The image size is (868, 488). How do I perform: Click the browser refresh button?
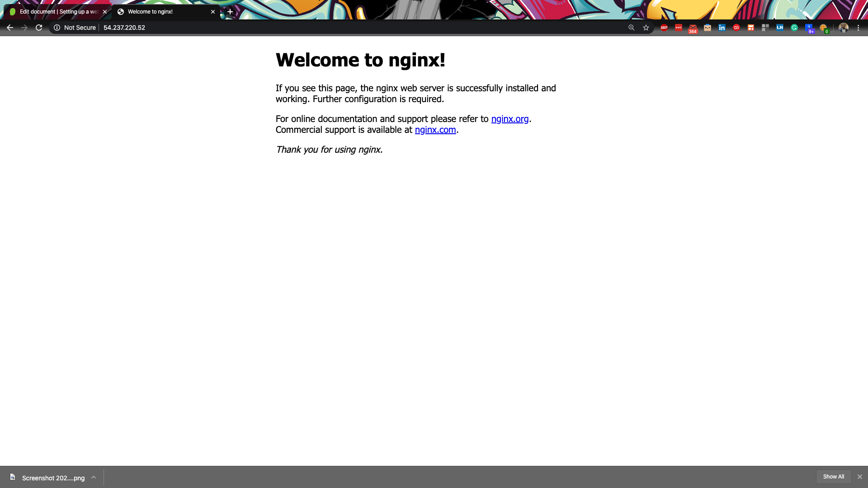38,28
